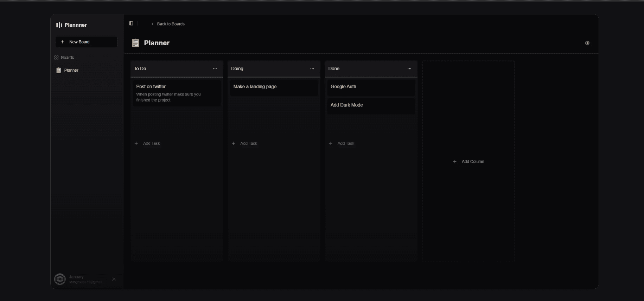Open the Doing column three-dot menu
The image size is (644, 301).
pos(312,69)
